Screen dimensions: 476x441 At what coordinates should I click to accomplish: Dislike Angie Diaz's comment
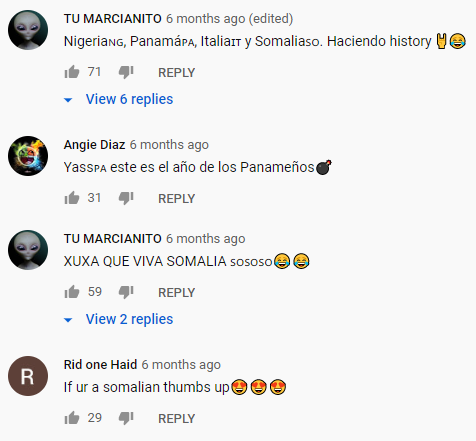coord(126,198)
